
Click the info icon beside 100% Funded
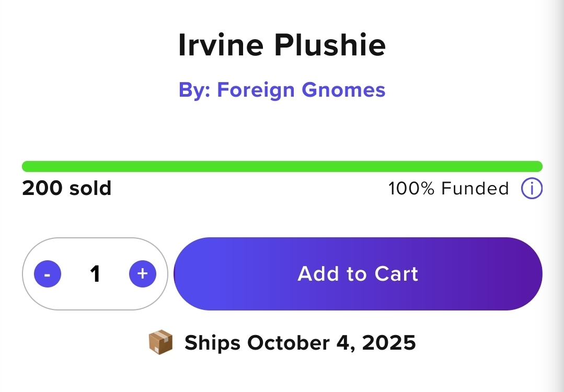click(532, 189)
